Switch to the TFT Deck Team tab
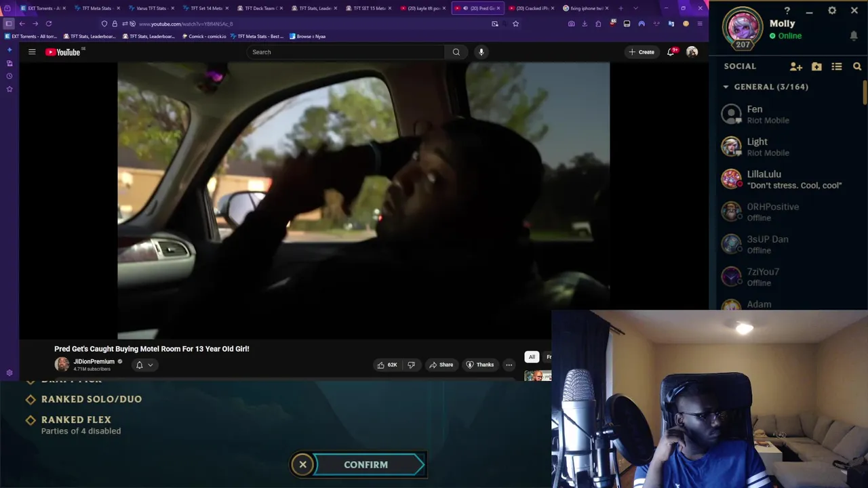This screenshot has height=488, width=868. click(x=260, y=8)
